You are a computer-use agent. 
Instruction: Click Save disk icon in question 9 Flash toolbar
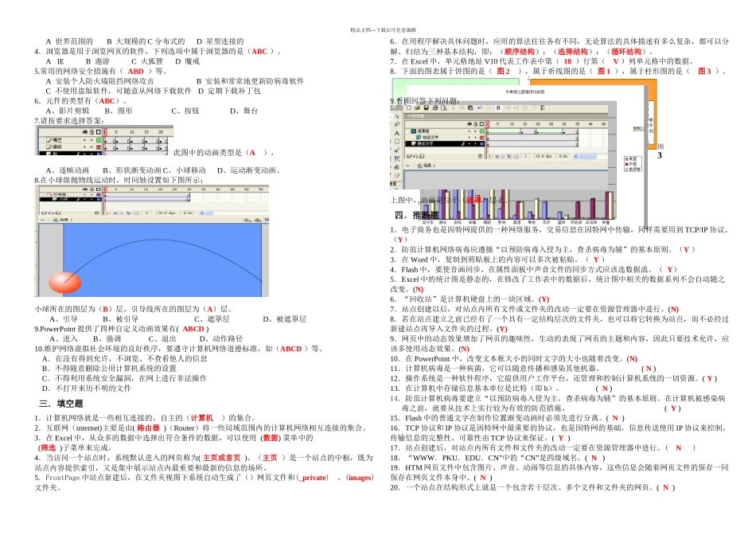tap(427, 108)
